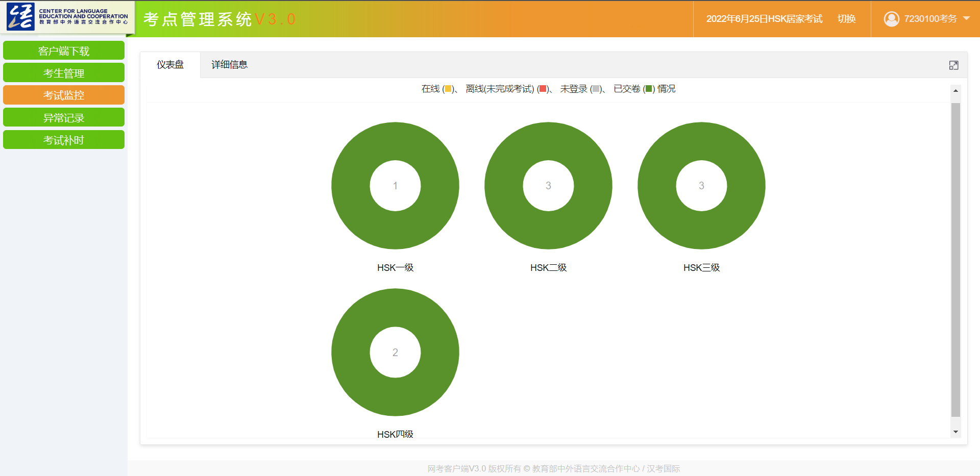Open 异常记录 in the sidebar

pyautogui.click(x=64, y=118)
